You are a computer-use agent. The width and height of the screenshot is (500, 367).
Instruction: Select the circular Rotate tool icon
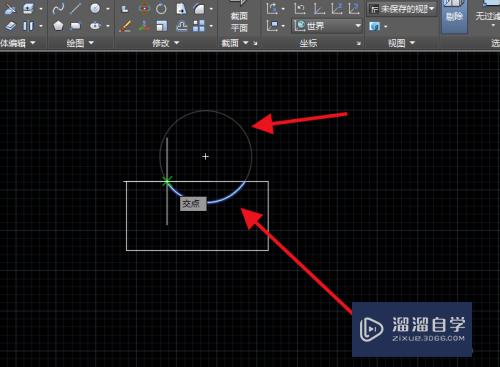click(162, 9)
